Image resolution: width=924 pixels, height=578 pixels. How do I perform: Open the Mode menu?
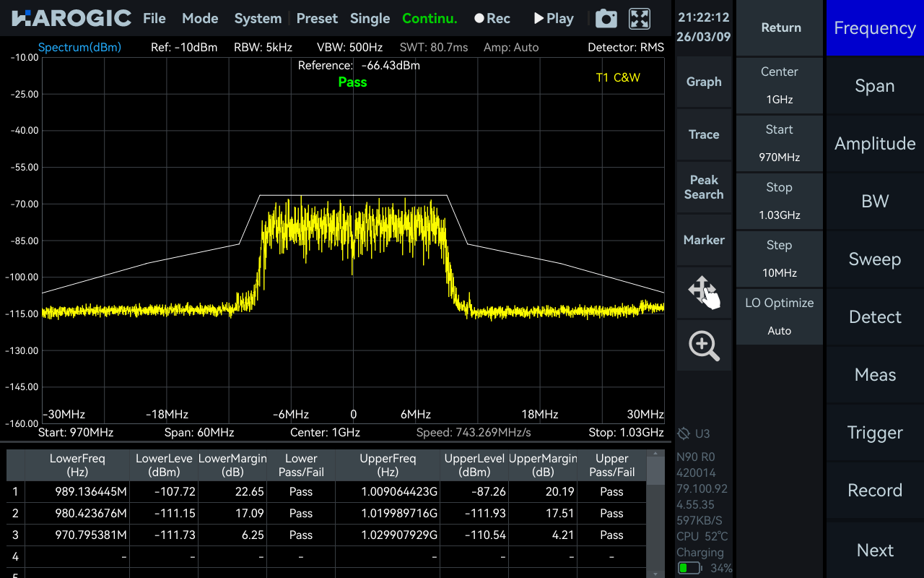tap(200, 18)
